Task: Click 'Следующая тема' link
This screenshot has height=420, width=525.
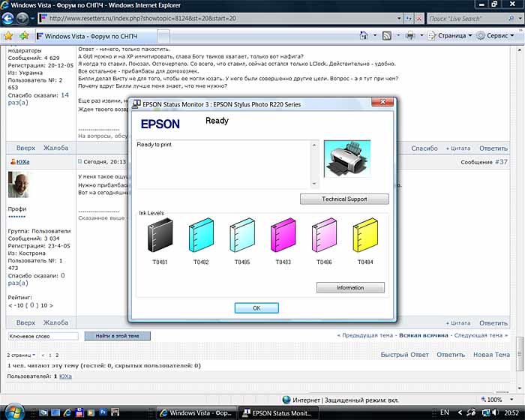Action: (x=478, y=335)
